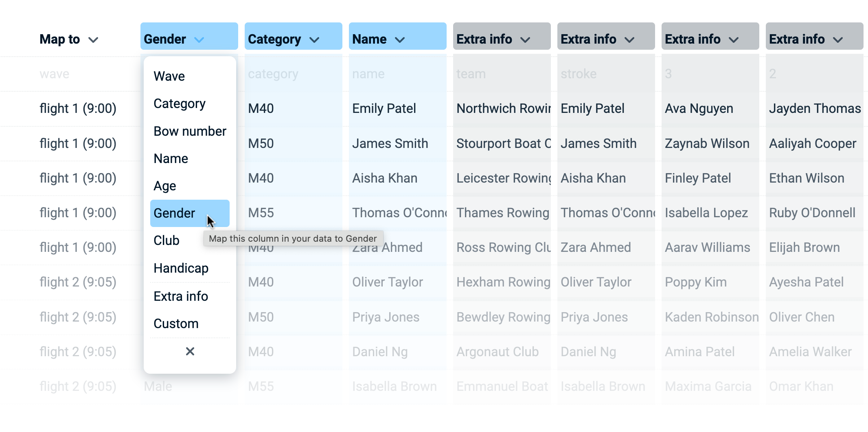Click the Northwich Rowing team cell
This screenshot has height=432, width=868.
click(x=503, y=108)
